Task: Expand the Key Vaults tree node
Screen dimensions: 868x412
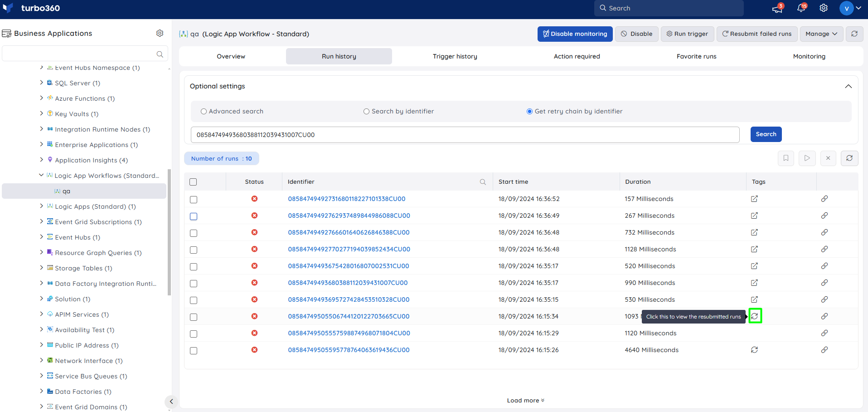Action: click(42, 113)
